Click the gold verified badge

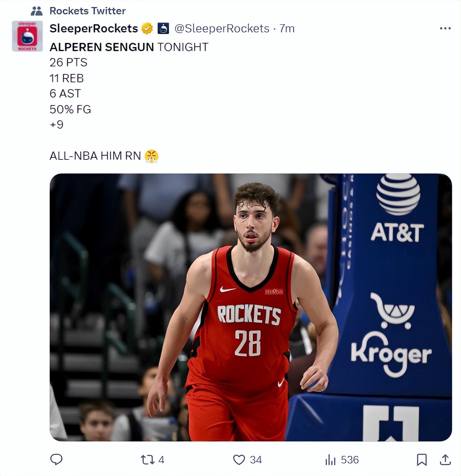[147, 28]
